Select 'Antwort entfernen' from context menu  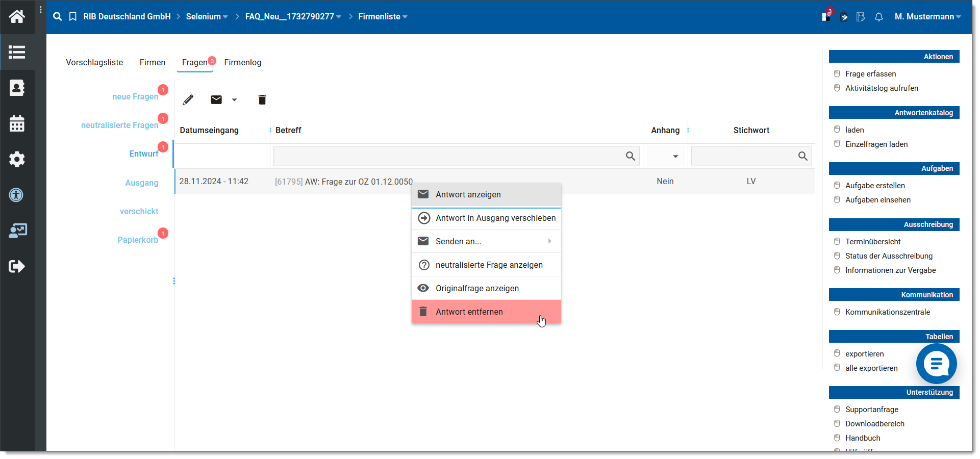click(x=469, y=312)
